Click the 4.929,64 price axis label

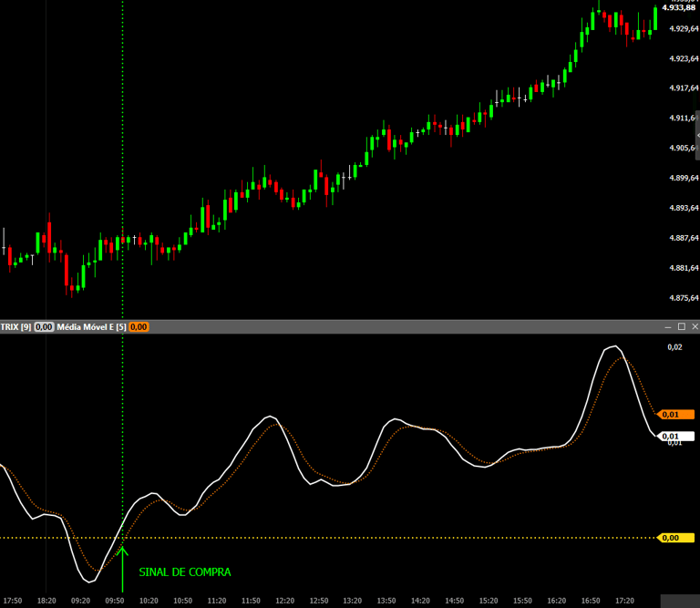click(x=684, y=28)
